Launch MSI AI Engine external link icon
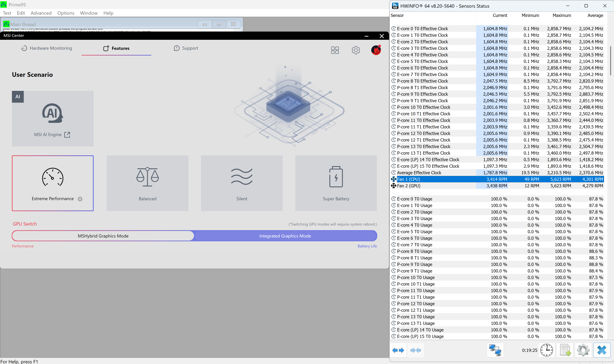Image resolution: width=614 pixels, height=364 pixels. (67, 135)
